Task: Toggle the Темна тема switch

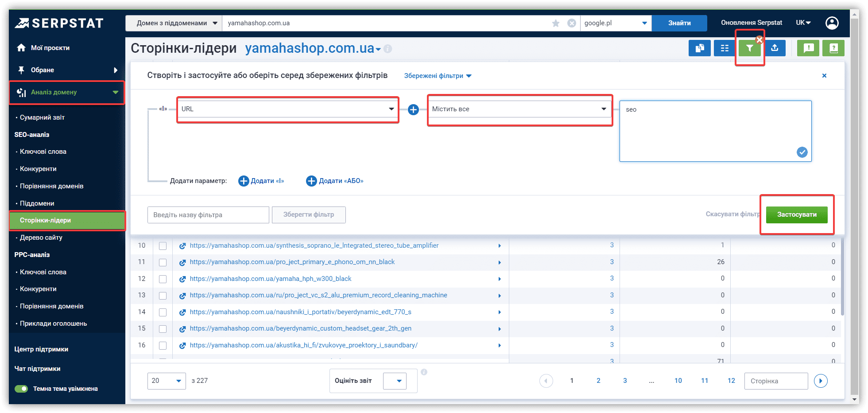Action: point(21,389)
